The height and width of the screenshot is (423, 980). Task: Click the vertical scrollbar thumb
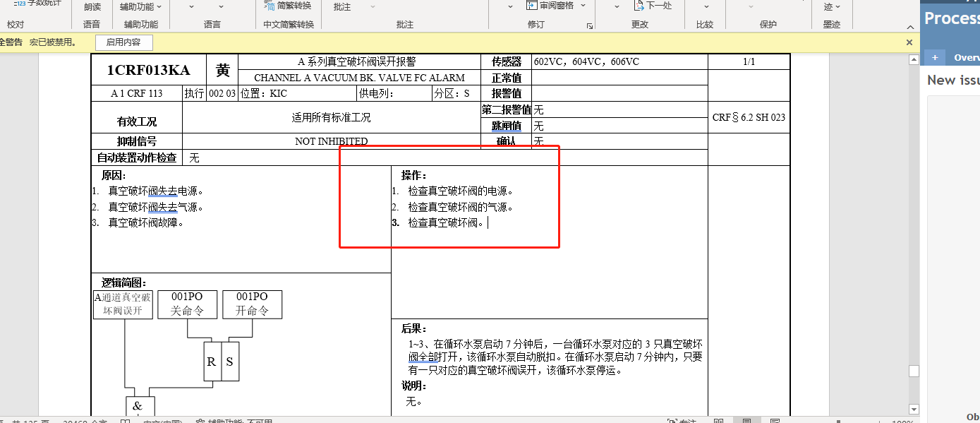point(914,371)
